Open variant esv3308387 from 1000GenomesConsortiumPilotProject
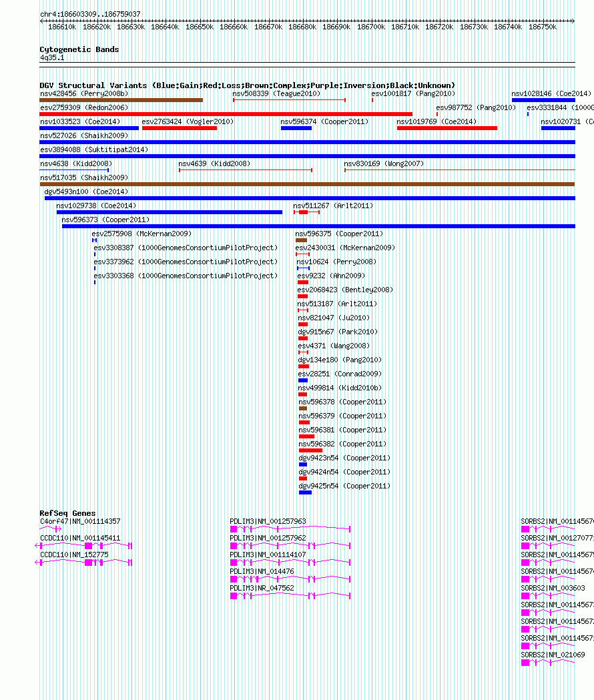Image resolution: width=594 pixels, height=700 pixels. pyautogui.click(x=186, y=248)
